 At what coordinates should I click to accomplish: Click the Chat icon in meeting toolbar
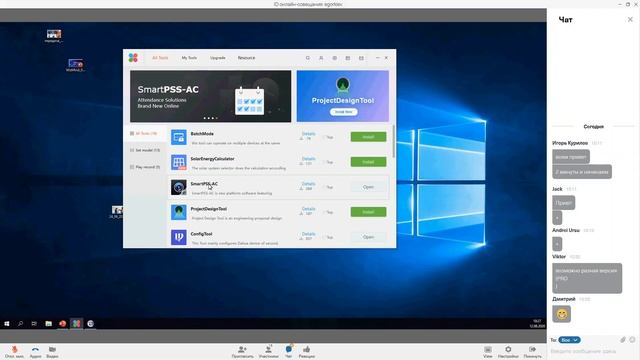click(289, 349)
